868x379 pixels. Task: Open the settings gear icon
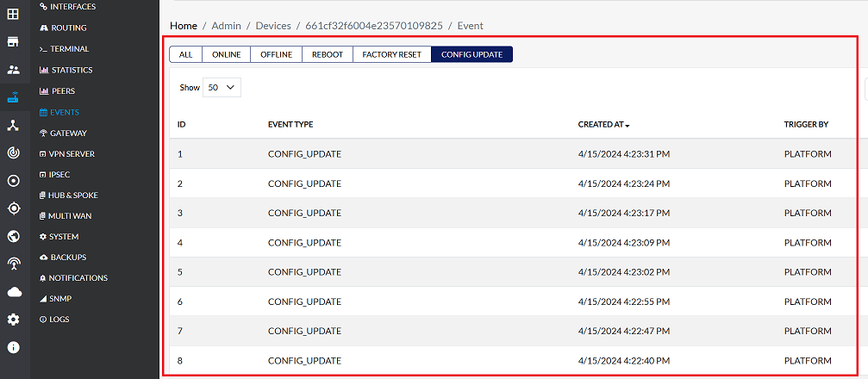pyautogui.click(x=14, y=320)
